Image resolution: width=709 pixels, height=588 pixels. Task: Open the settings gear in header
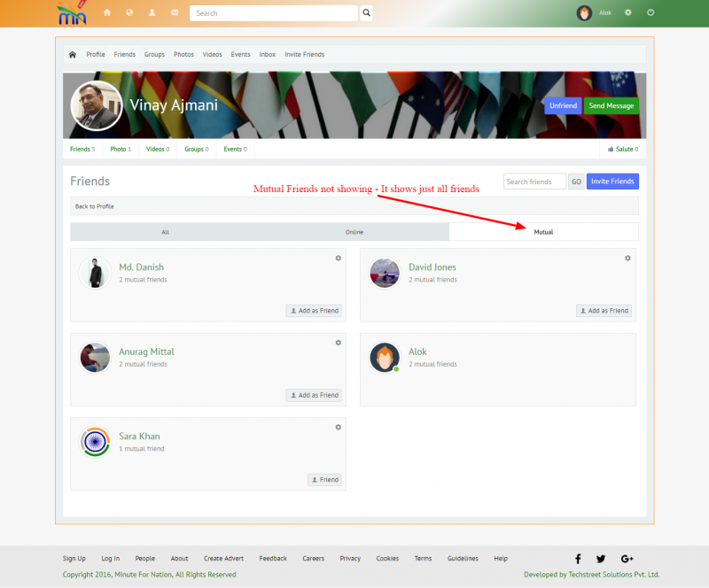[x=628, y=12]
